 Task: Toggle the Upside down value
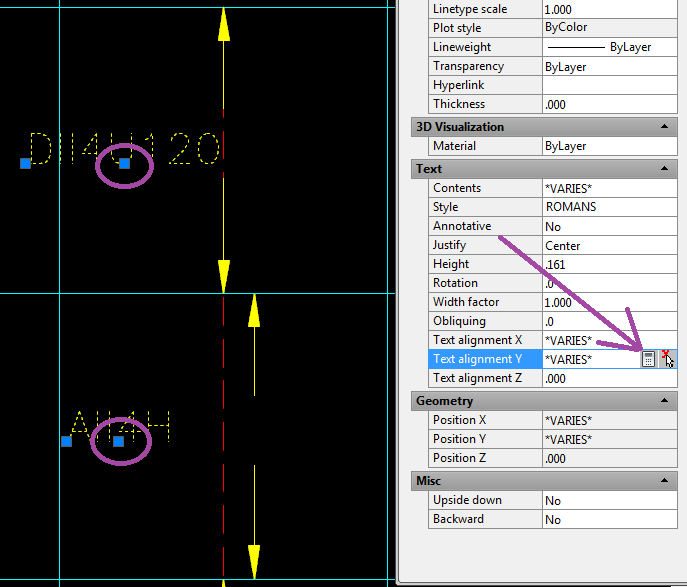click(608, 500)
